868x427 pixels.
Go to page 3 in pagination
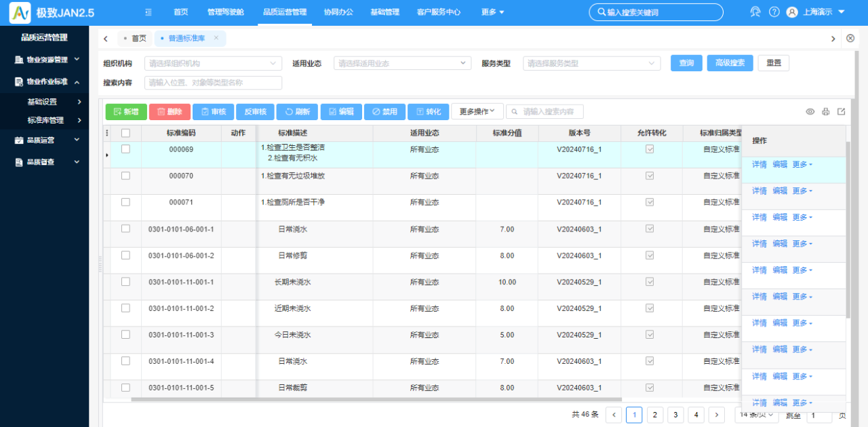[x=675, y=415]
